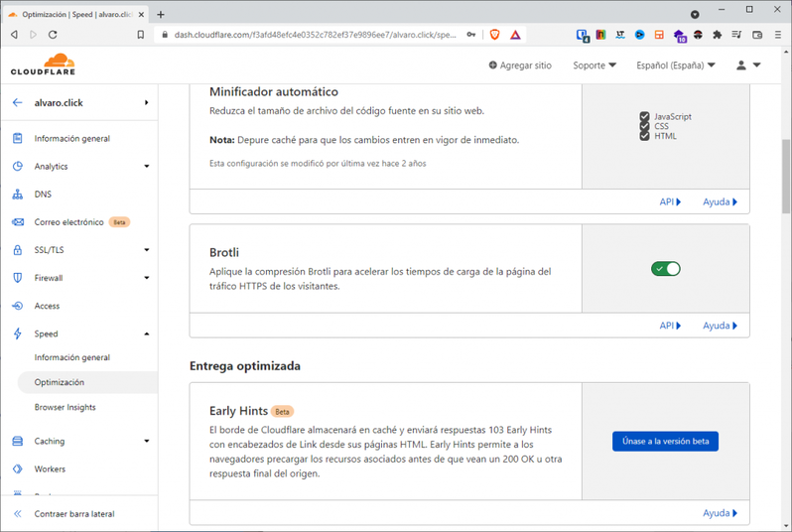
Task: Click the Brave Rewards triangle icon
Action: click(x=515, y=35)
